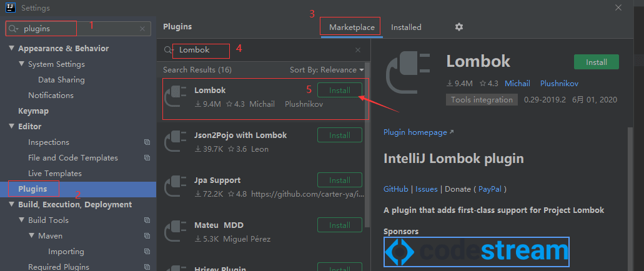Click the plugin results list scrollbar
This screenshot has width=644, height=271.
point(367,145)
